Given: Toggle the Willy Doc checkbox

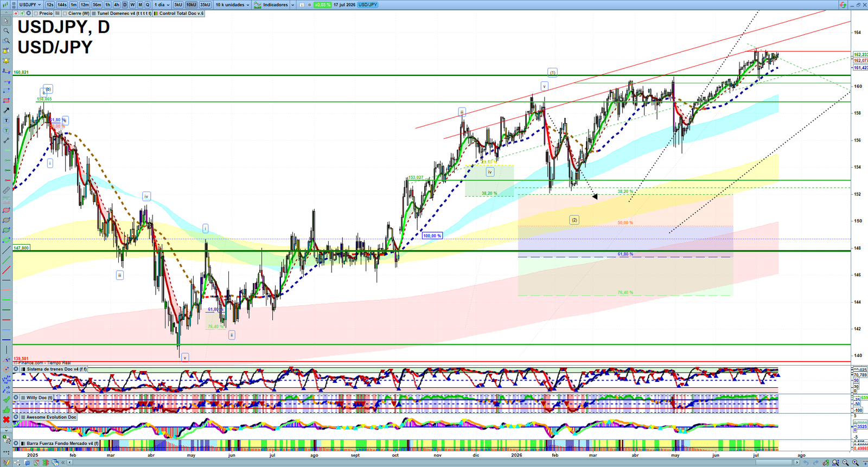Looking at the screenshot, I should [x=23, y=398].
